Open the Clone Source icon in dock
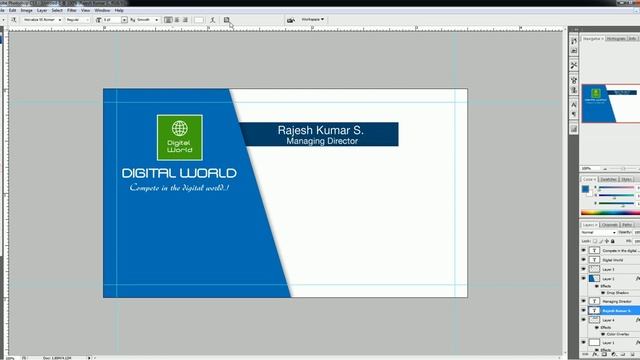This screenshot has height=360, width=640. click(x=574, y=90)
